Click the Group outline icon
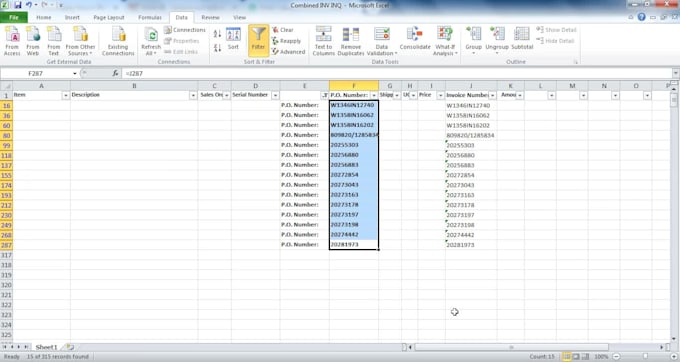Screen dimensions: 680x362 pos(474,40)
